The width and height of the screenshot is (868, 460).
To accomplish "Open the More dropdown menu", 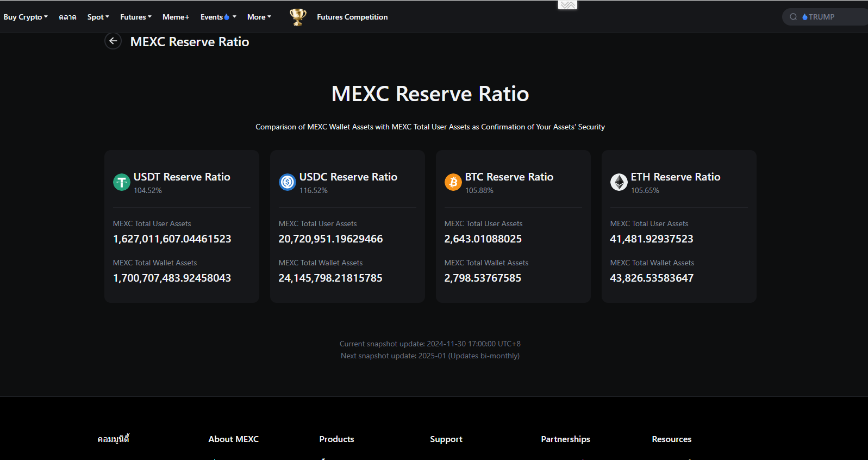I will pyautogui.click(x=259, y=17).
